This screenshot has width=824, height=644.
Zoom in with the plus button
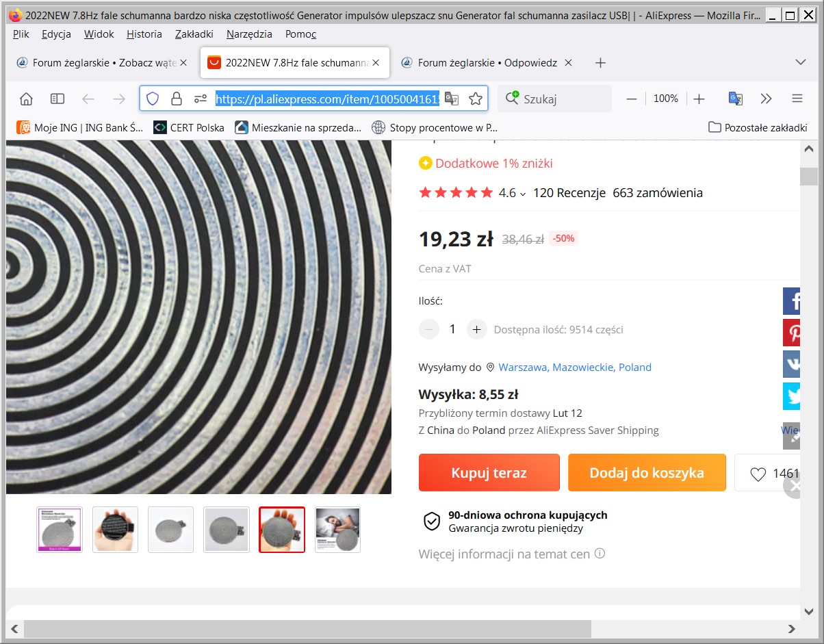point(699,99)
